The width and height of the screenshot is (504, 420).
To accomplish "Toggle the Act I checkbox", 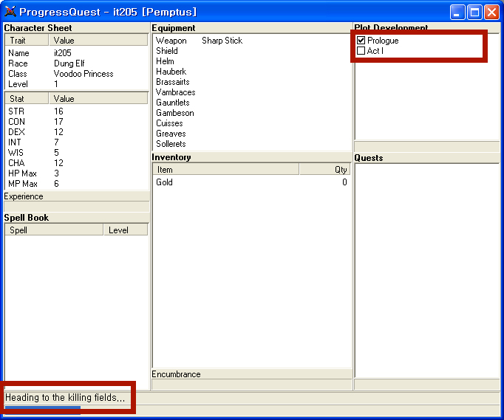I will click(x=361, y=51).
